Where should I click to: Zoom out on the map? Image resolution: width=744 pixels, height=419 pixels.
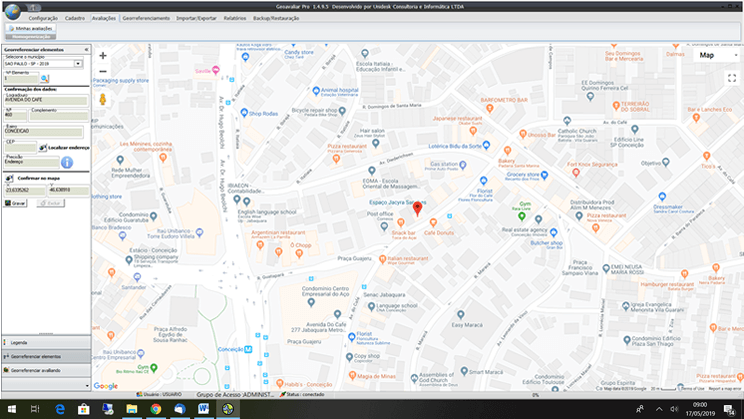(x=103, y=72)
